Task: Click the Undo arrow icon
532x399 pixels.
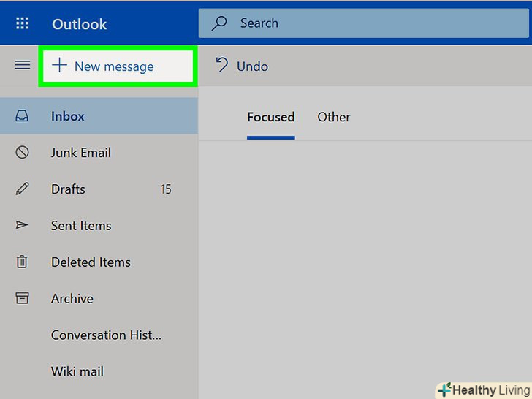Action: click(x=222, y=64)
